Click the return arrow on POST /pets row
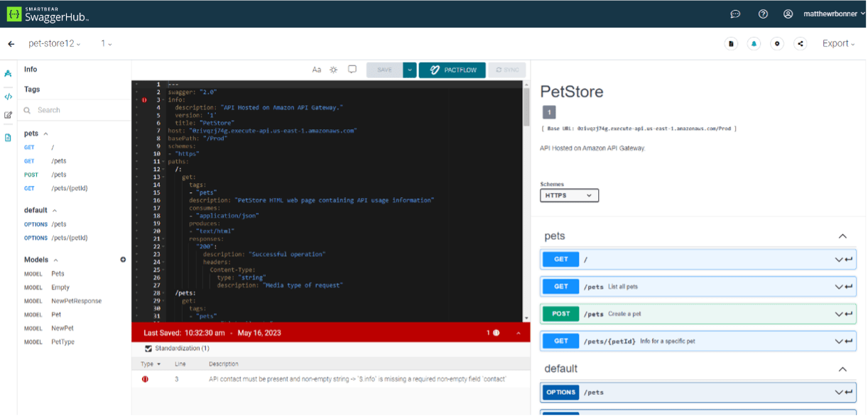Image resolution: width=868 pixels, height=418 pixels. [x=849, y=314]
